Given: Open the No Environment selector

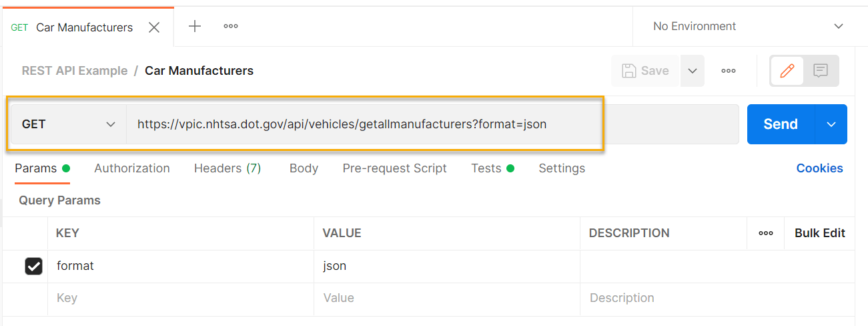Looking at the screenshot, I should (x=747, y=27).
